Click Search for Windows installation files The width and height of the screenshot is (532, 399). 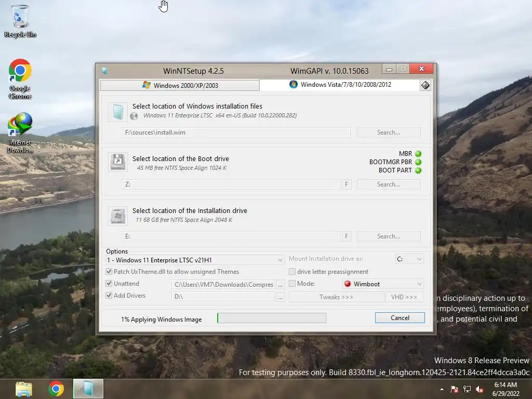(389, 132)
